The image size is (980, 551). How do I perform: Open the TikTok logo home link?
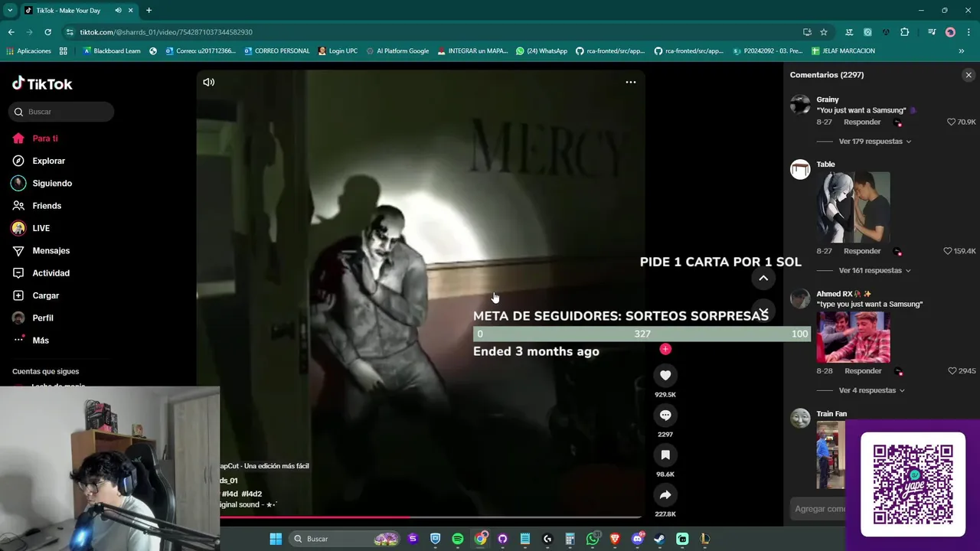tap(42, 83)
